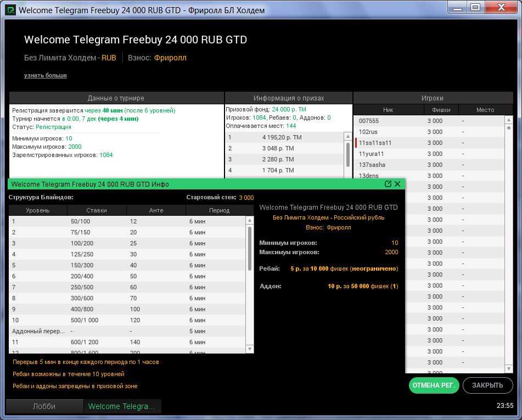This screenshot has height=420, width=522.
Task: Click the Игроки panel header
Action: pyautogui.click(x=433, y=98)
